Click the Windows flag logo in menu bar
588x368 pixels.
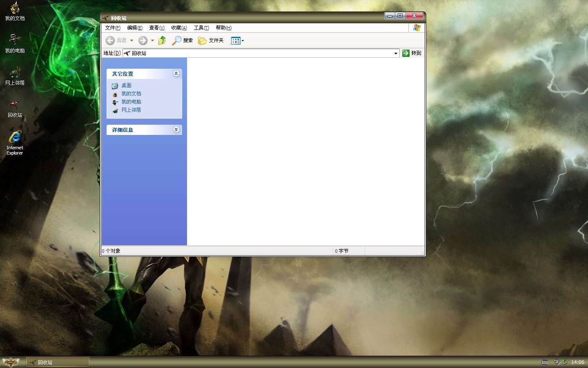(x=416, y=28)
